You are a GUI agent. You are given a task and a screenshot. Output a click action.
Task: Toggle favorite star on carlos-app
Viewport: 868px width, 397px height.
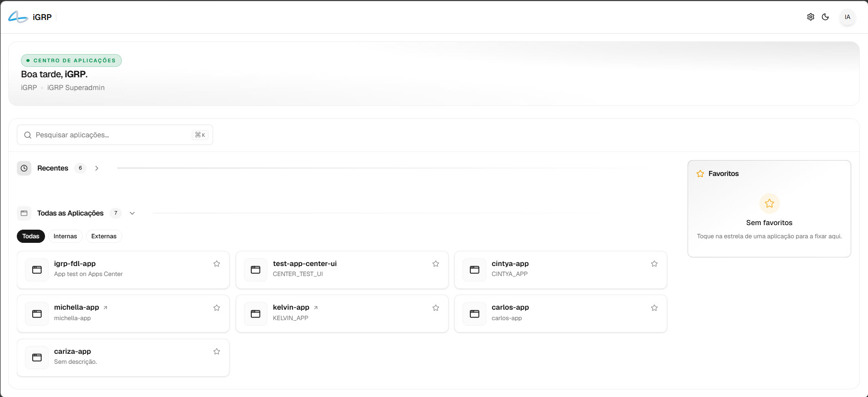point(654,308)
